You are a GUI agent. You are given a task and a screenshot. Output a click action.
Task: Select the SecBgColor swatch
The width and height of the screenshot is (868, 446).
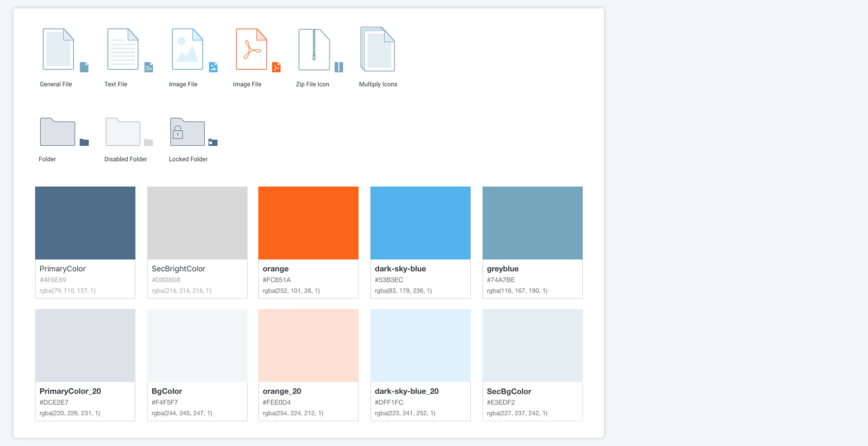click(x=533, y=346)
